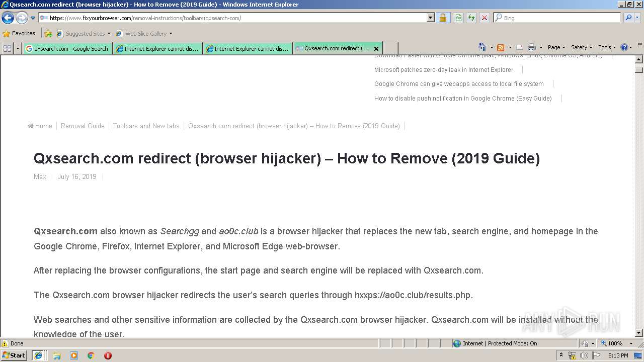Show hidden tray icons arrow

point(561,355)
